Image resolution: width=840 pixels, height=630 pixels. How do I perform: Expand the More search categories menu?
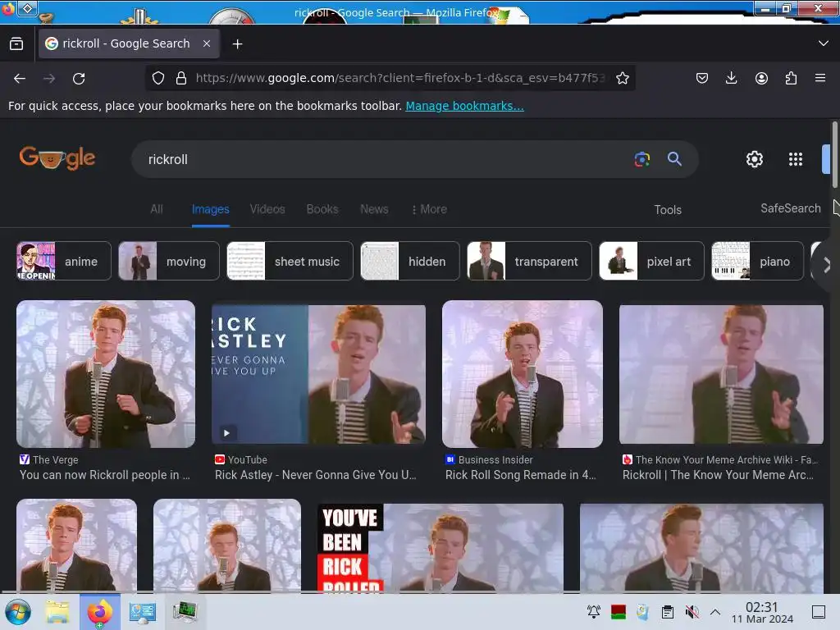click(429, 209)
